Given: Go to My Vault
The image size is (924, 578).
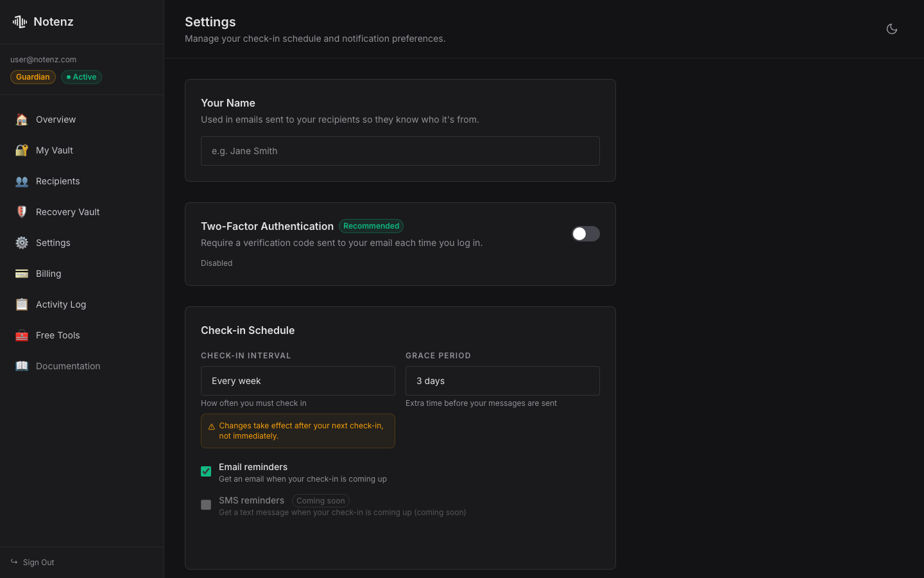Looking at the screenshot, I should click(x=82, y=150).
